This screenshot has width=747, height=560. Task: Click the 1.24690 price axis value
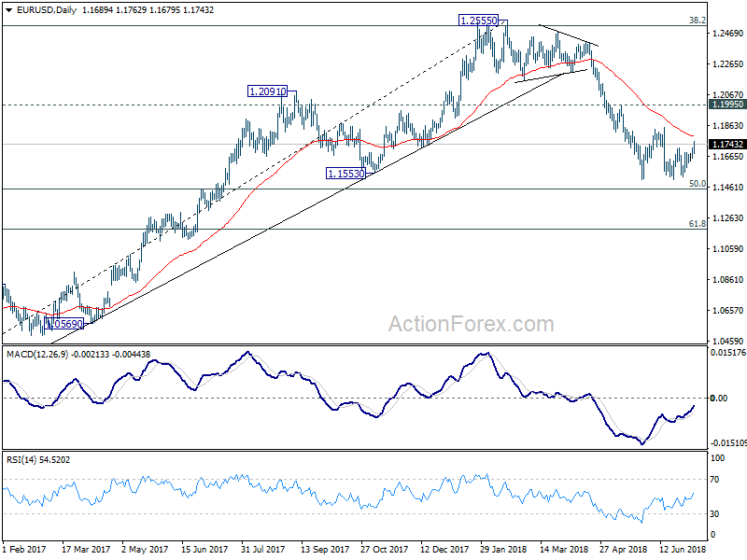pos(727,34)
